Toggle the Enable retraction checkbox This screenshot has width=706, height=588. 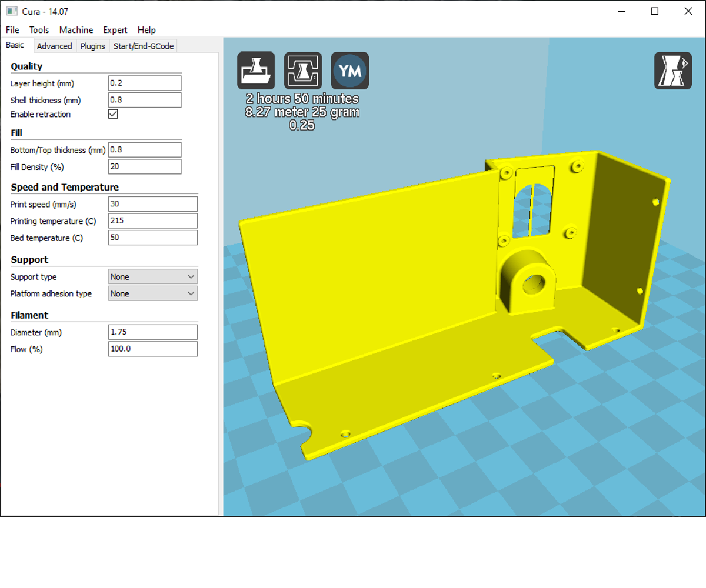[114, 114]
